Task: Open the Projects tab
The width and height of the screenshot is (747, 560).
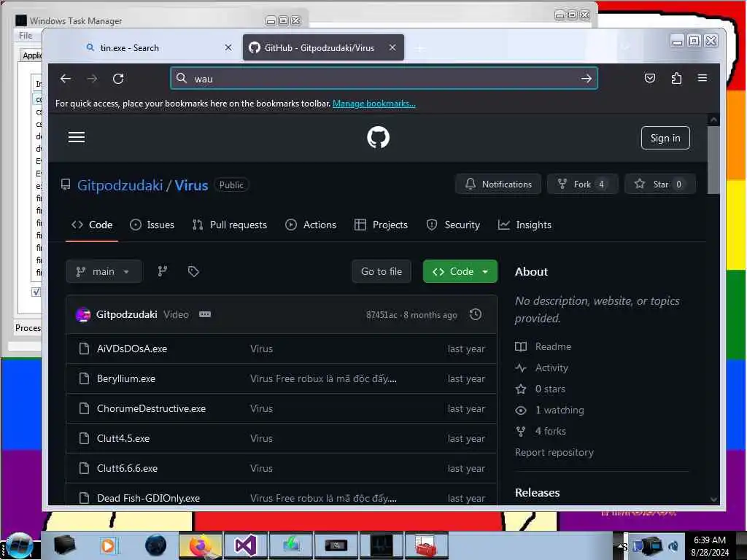Action: tap(381, 225)
